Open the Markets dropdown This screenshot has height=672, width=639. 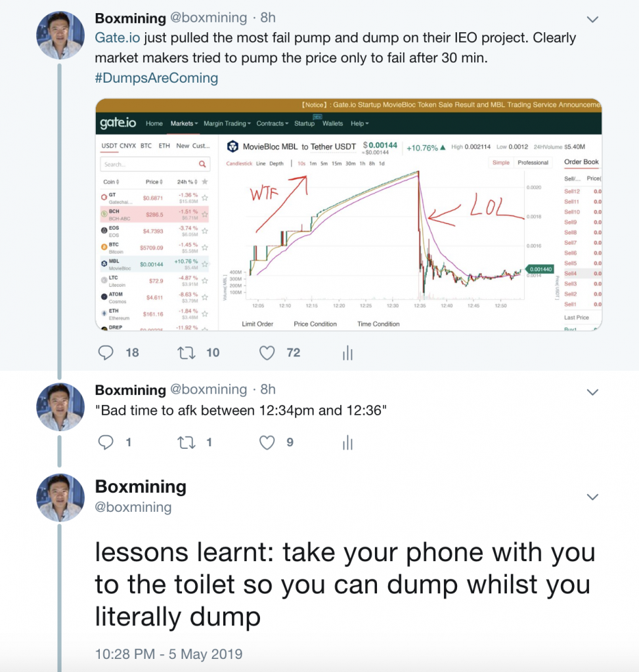tap(183, 123)
